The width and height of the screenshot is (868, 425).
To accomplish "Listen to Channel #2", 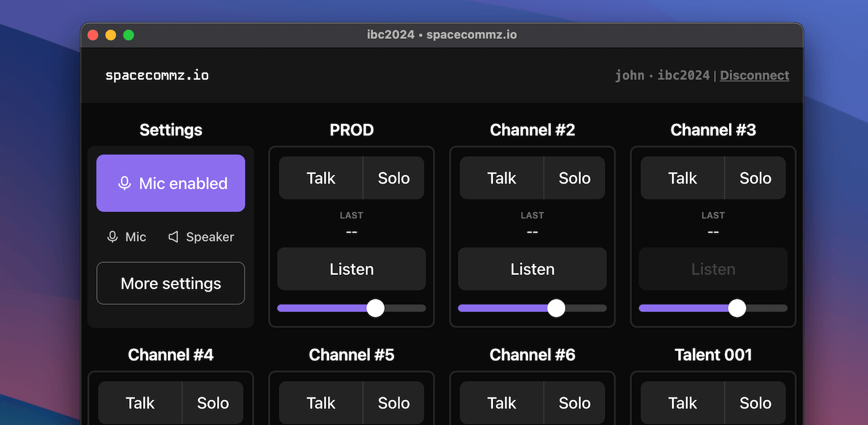I will [x=532, y=269].
